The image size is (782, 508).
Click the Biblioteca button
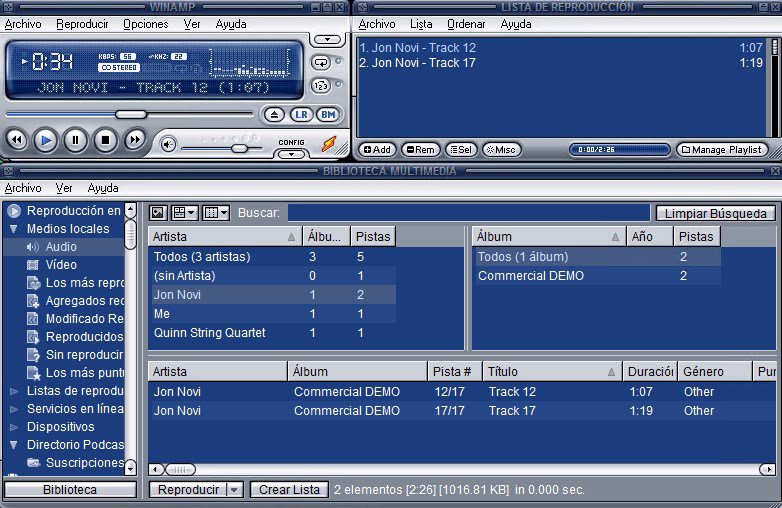pos(70,490)
